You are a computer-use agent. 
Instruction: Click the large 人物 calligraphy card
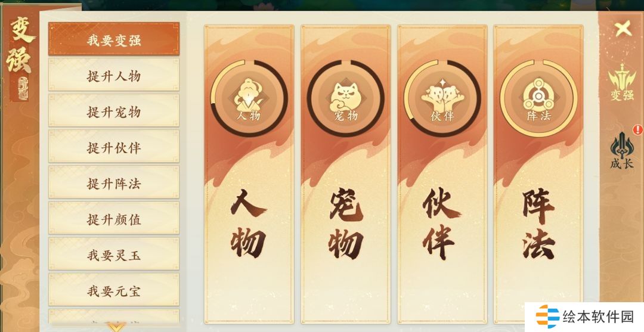pyautogui.click(x=249, y=175)
